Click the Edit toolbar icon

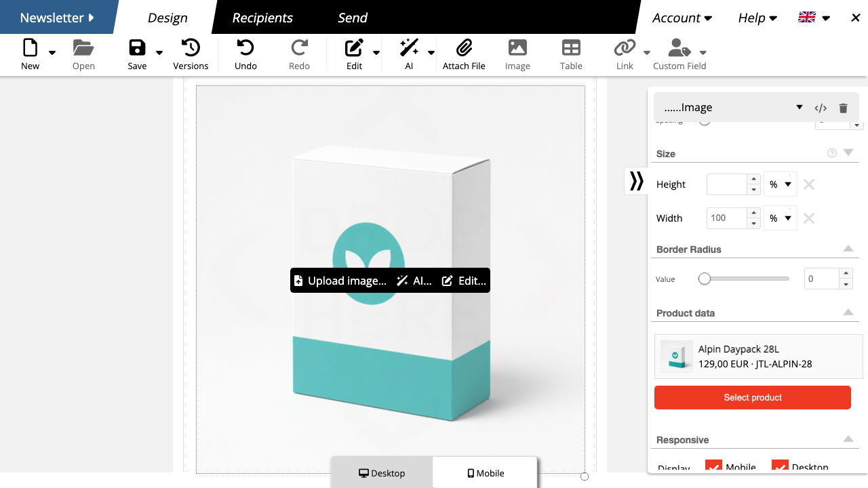coord(354,47)
